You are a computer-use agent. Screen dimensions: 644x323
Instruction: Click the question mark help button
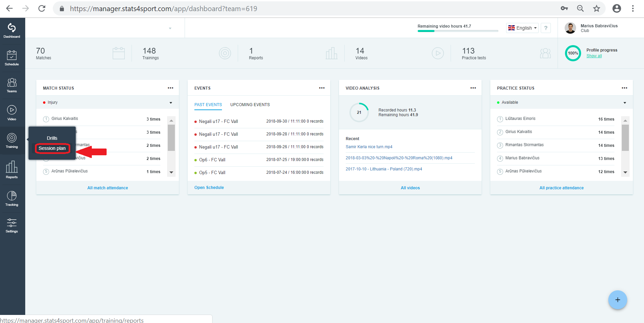(546, 28)
